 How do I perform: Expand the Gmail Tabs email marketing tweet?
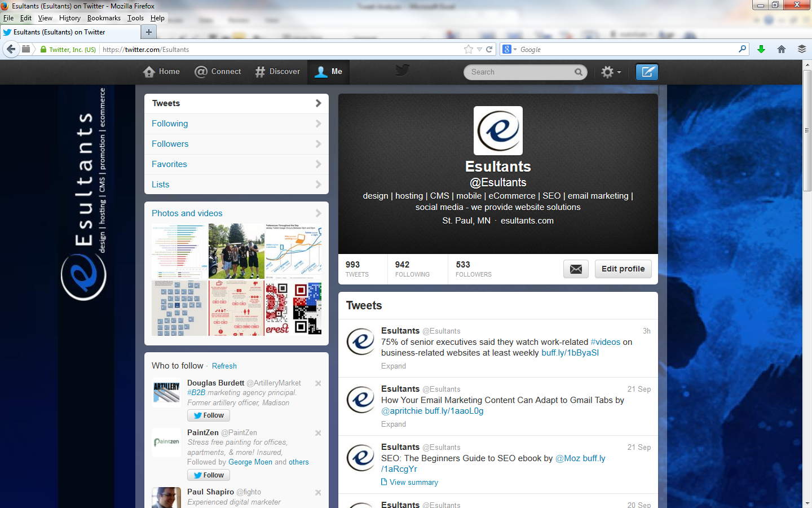click(x=394, y=424)
